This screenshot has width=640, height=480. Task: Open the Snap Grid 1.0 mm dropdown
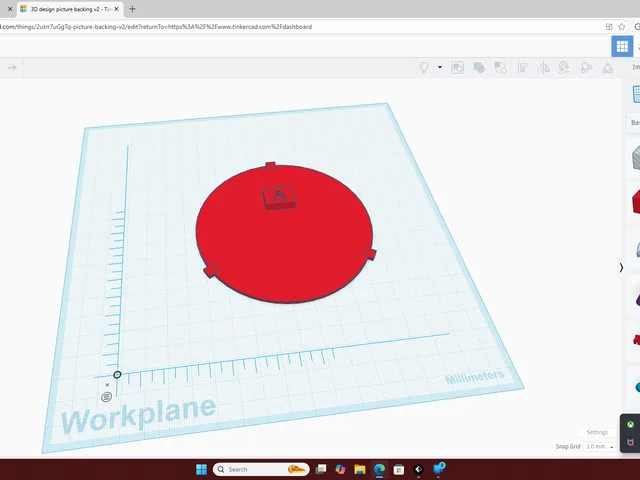click(x=599, y=447)
